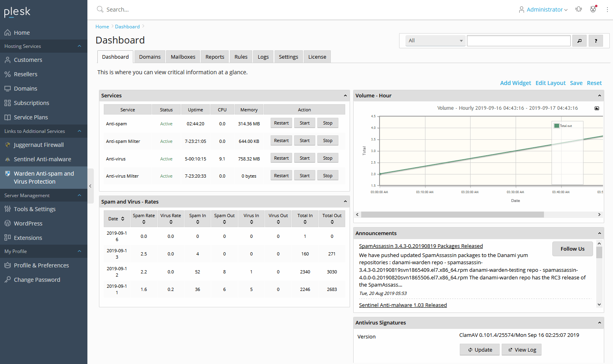Restart the Anti-spam service
613x364 pixels.
[x=281, y=123]
